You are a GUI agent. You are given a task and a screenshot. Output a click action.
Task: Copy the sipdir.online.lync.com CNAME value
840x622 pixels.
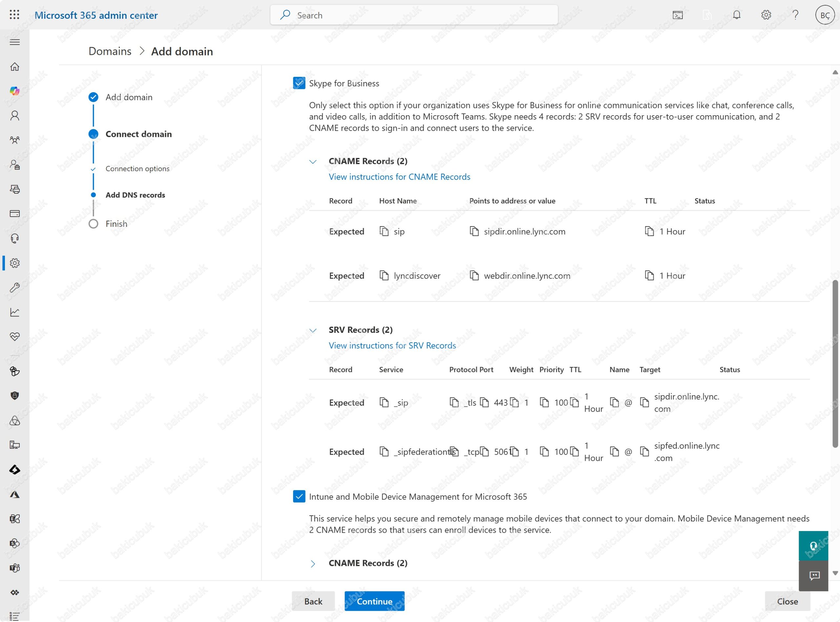[x=474, y=231]
